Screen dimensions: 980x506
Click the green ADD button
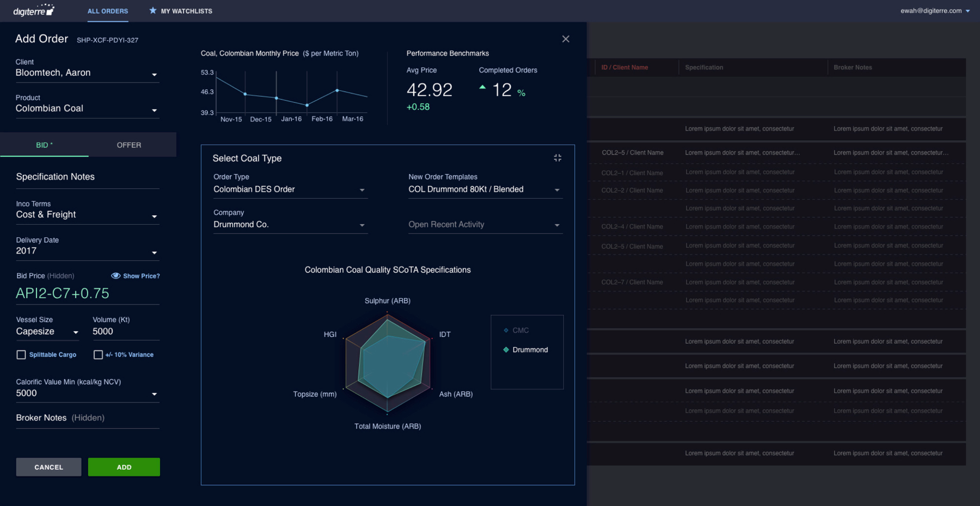pyautogui.click(x=124, y=467)
